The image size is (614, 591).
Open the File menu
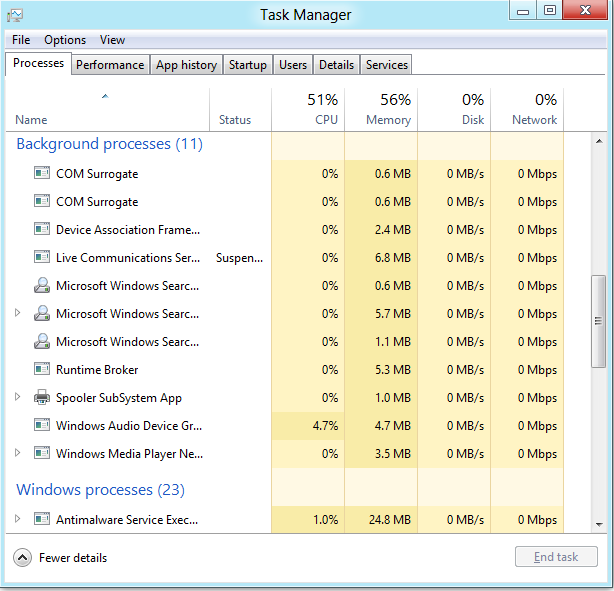tap(21, 40)
